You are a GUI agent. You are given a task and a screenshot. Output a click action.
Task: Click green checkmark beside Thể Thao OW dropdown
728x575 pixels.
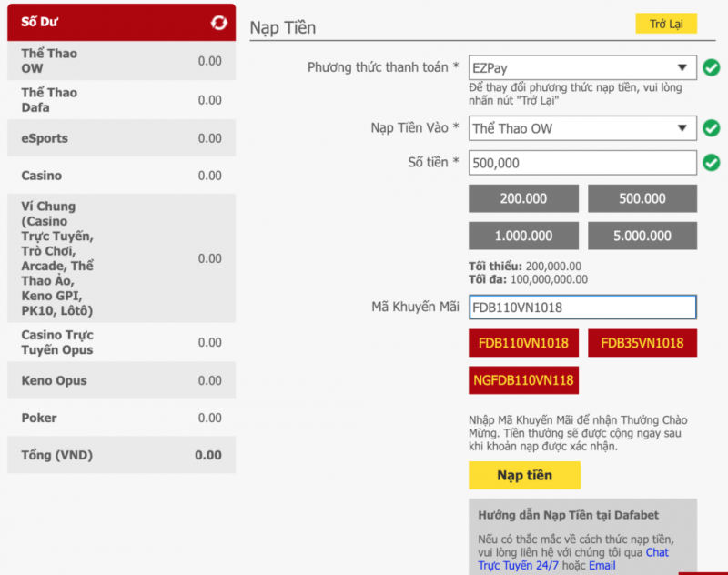coord(711,128)
